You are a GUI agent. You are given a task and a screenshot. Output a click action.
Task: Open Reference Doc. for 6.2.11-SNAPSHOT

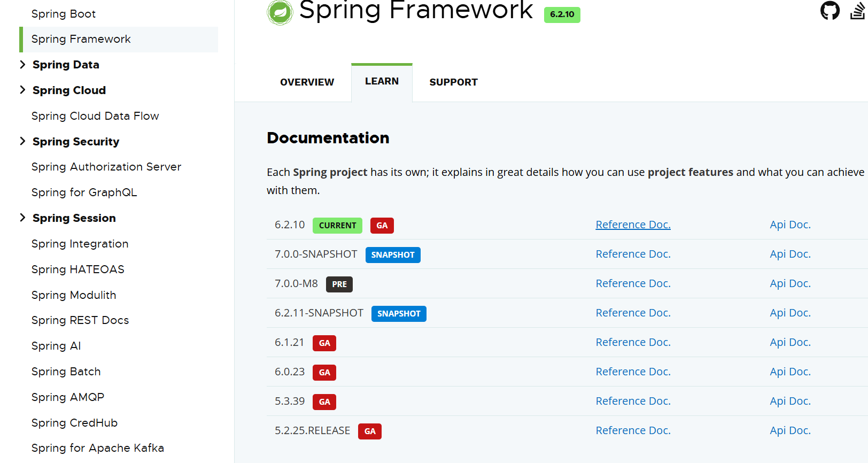633,313
